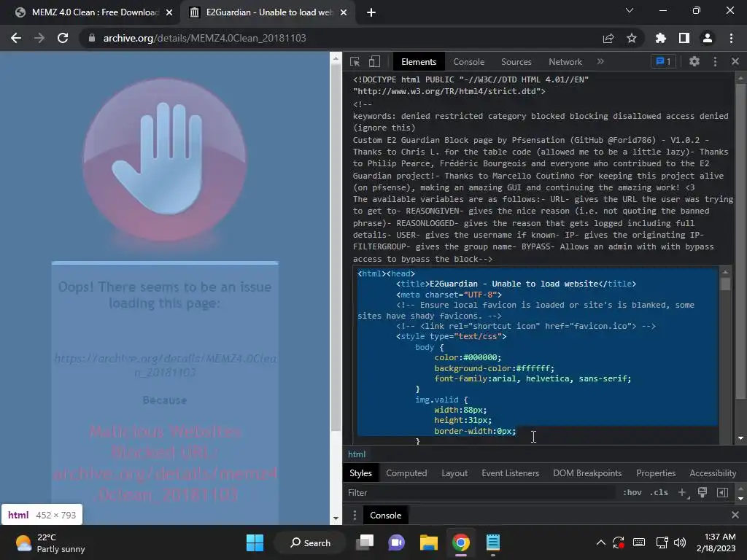Click the selected html code block scrollbar thumb
747x560 pixels.
(725, 284)
